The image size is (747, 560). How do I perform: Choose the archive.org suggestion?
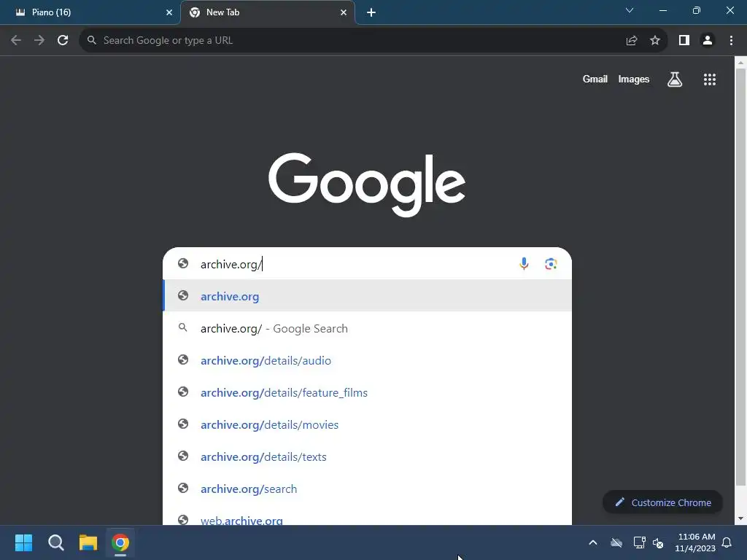point(368,296)
